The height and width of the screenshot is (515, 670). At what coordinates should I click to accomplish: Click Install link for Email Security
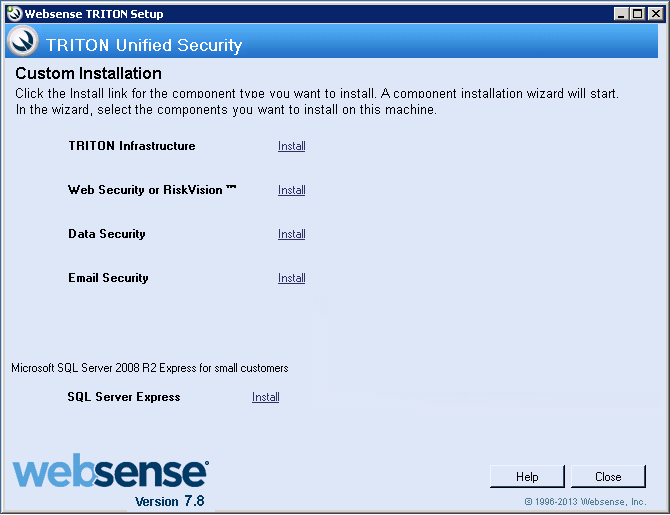pos(291,278)
